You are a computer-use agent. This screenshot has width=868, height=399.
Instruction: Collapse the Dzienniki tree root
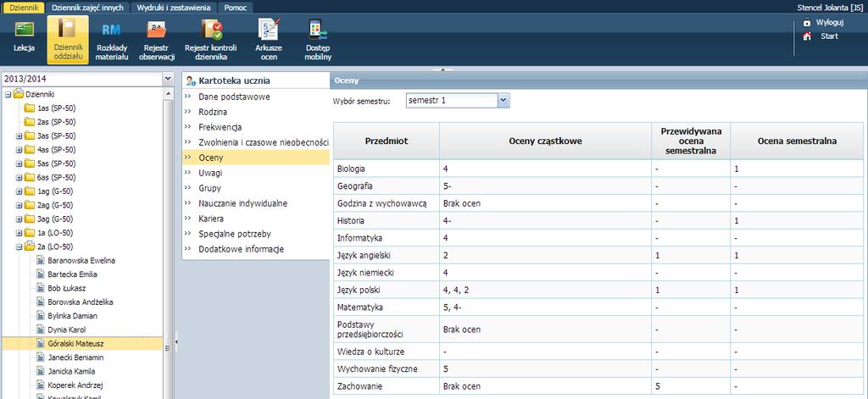click(x=8, y=95)
